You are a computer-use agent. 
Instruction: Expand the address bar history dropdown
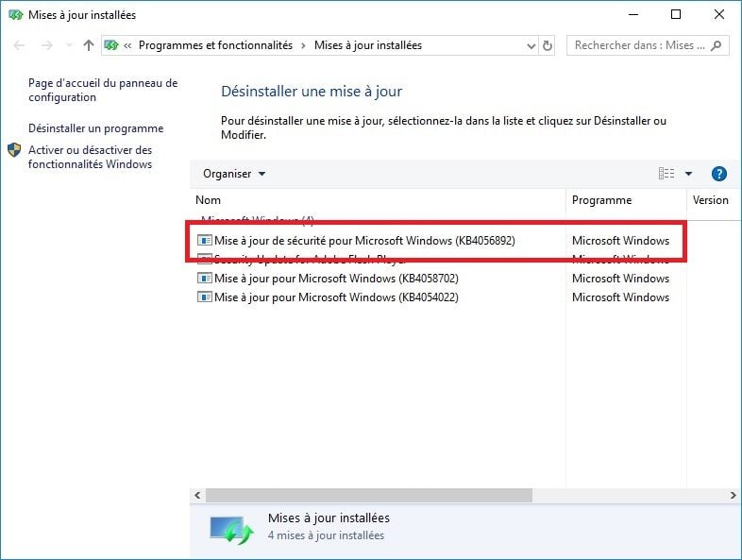click(531, 46)
